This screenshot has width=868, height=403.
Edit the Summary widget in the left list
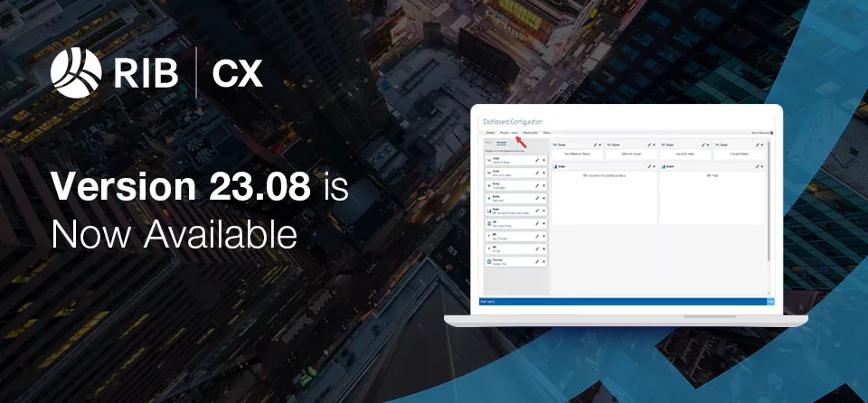[537, 261]
